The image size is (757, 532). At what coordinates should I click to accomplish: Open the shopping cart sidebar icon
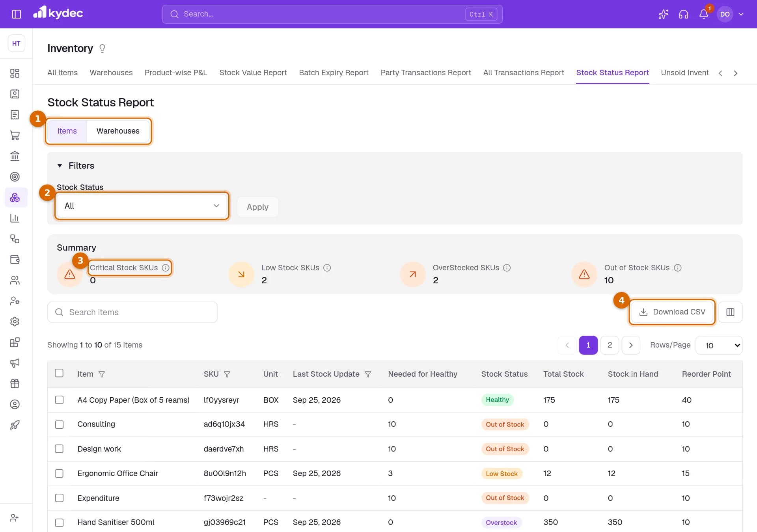point(15,136)
